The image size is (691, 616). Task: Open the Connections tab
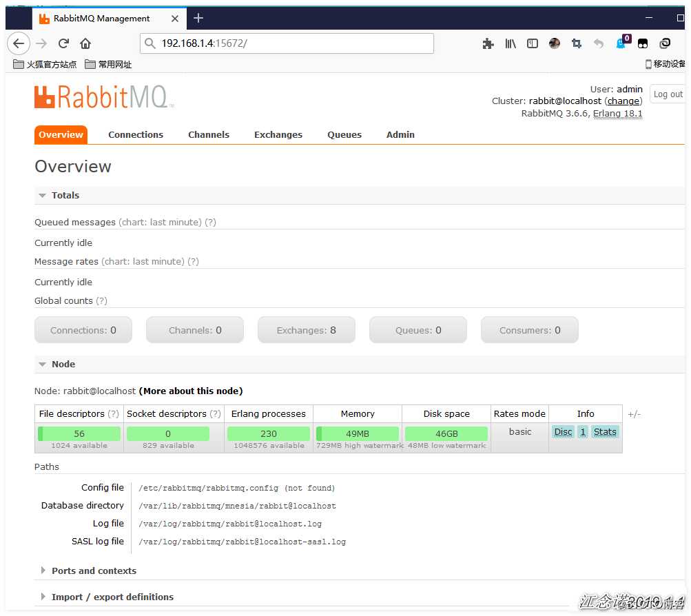(136, 135)
